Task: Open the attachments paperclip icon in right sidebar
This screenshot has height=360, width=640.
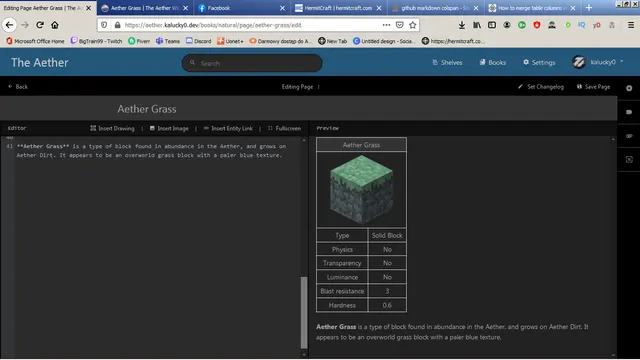Action: pyautogui.click(x=629, y=136)
